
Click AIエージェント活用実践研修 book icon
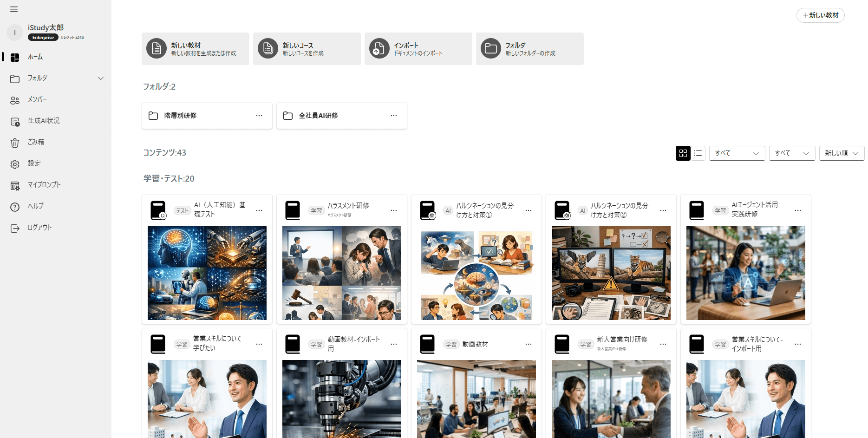click(x=697, y=210)
